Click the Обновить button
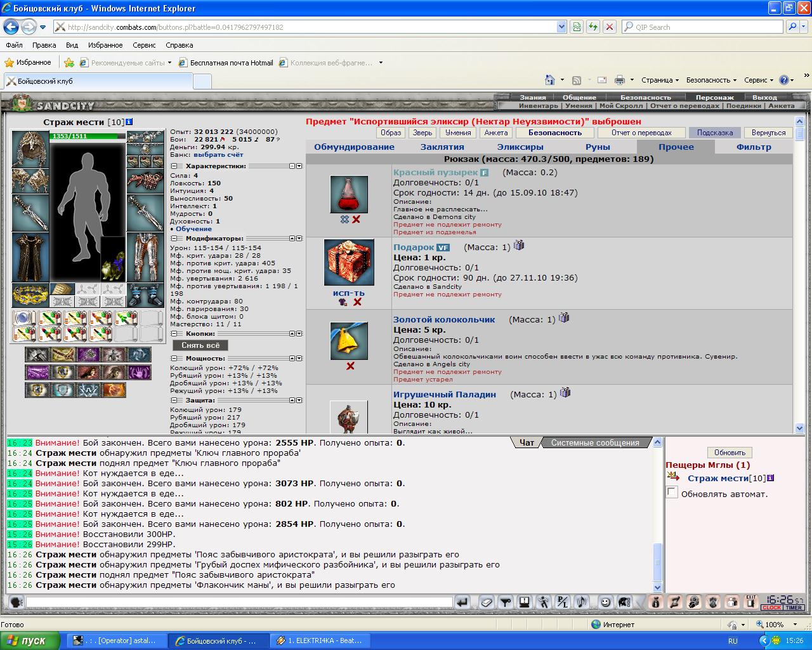The width and height of the screenshot is (812, 650). point(730,453)
